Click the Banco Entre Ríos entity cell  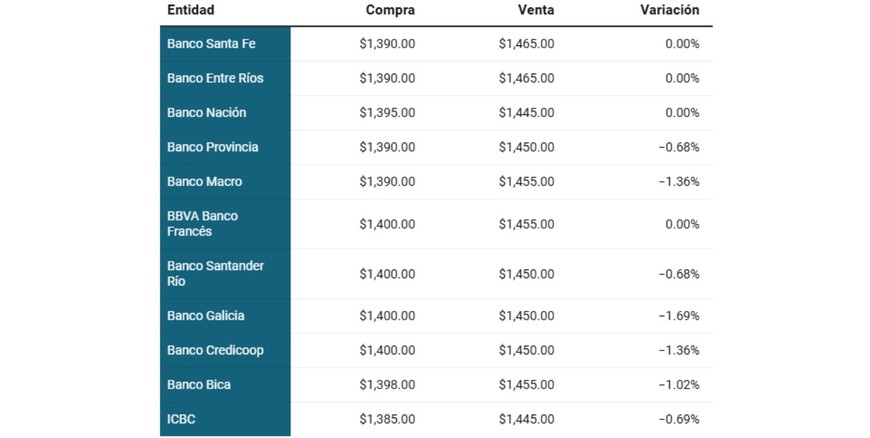[x=215, y=78]
